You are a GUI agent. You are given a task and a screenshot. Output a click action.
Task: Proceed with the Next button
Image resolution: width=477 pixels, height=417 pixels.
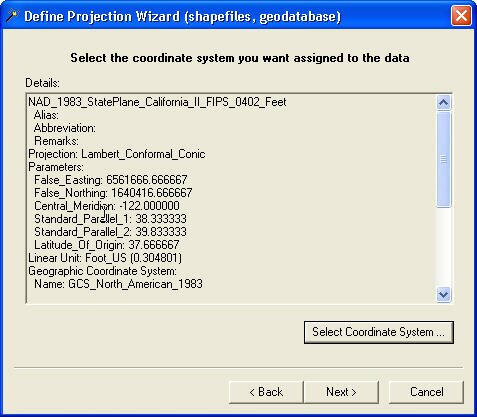(341, 392)
